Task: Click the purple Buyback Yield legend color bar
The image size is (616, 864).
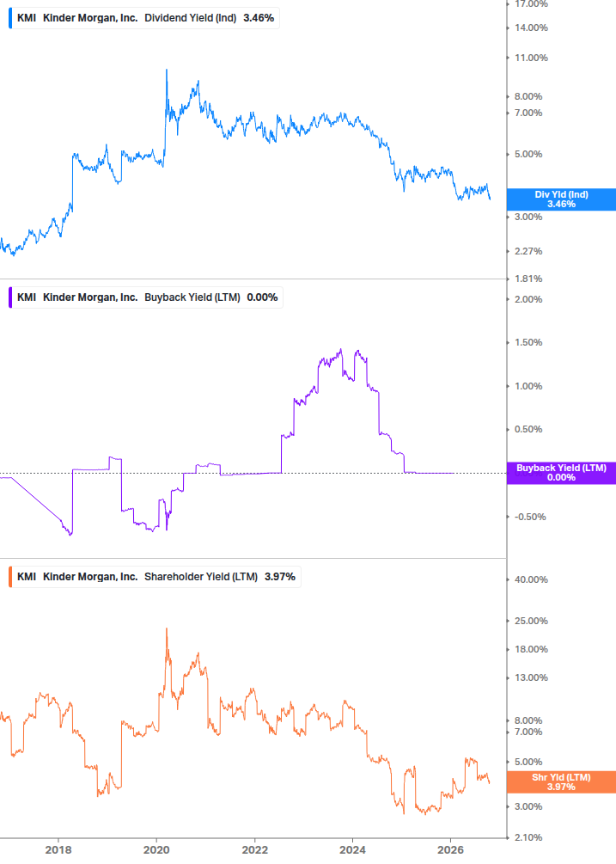Action: tap(10, 297)
